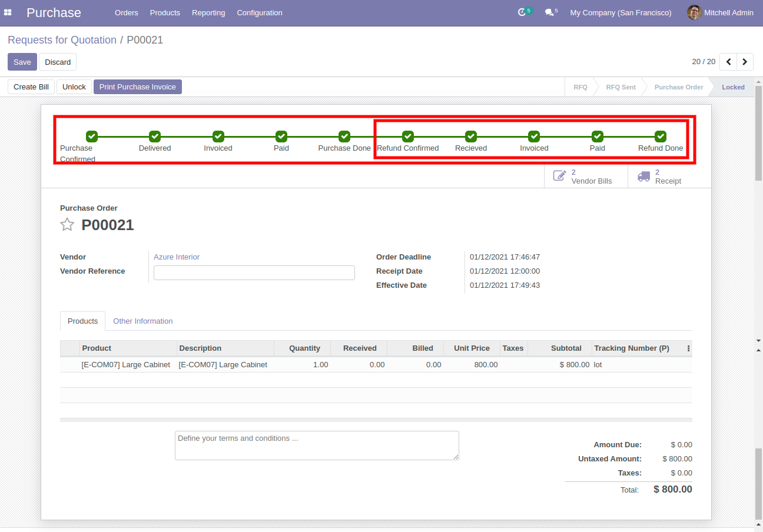Open the My Company (San Francisco) switcher
This screenshot has width=763, height=532.
click(621, 12)
